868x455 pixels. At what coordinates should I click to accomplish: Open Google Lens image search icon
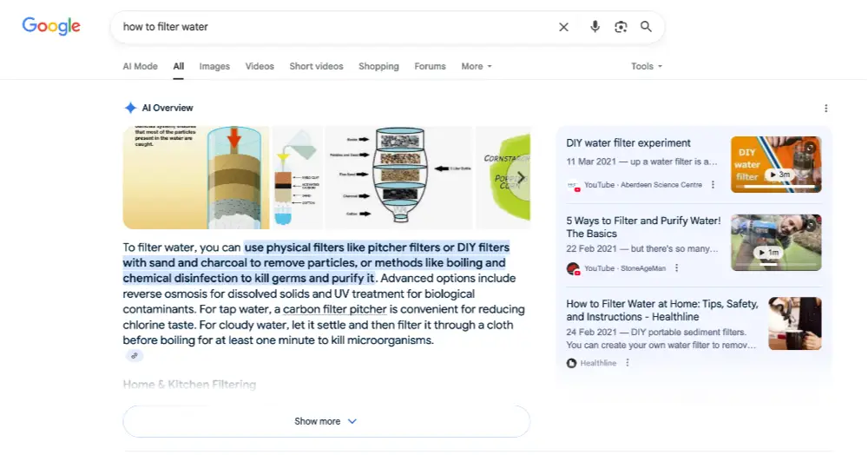[621, 27]
